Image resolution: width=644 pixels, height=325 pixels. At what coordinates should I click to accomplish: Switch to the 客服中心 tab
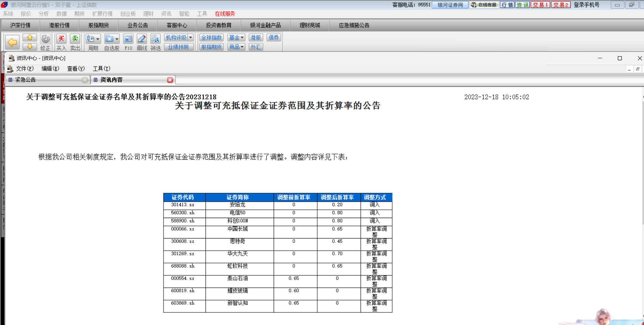[177, 25]
